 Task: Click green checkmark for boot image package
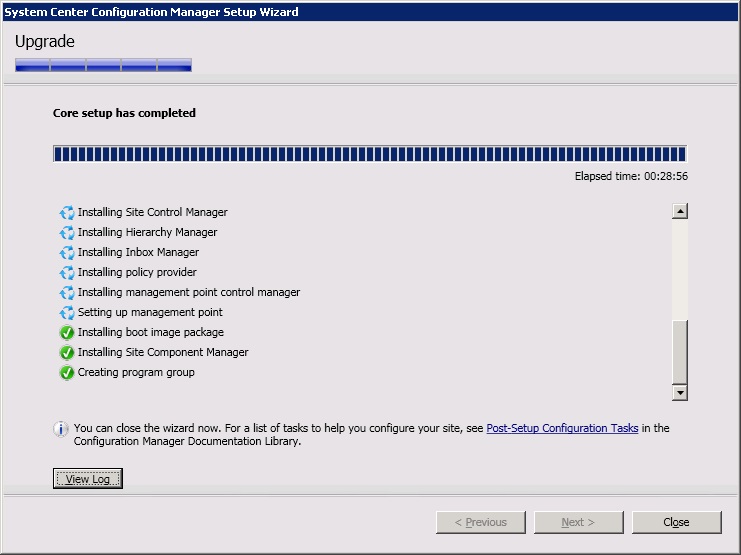tap(67, 333)
